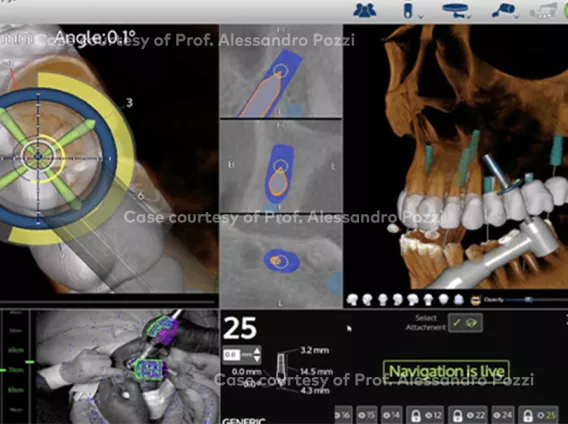The height and width of the screenshot is (424, 568).
Task: Select the seventh skull orientation preset
Action: click(443, 300)
